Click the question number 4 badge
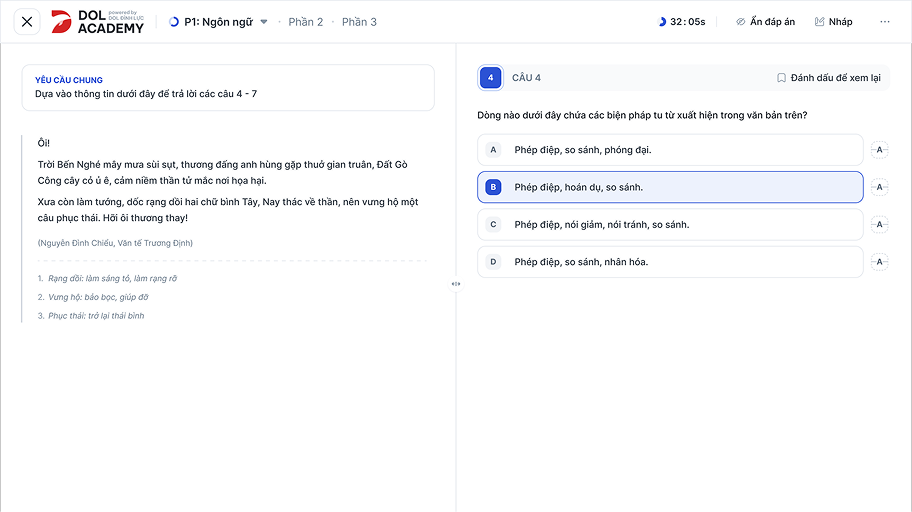 [490, 78]
